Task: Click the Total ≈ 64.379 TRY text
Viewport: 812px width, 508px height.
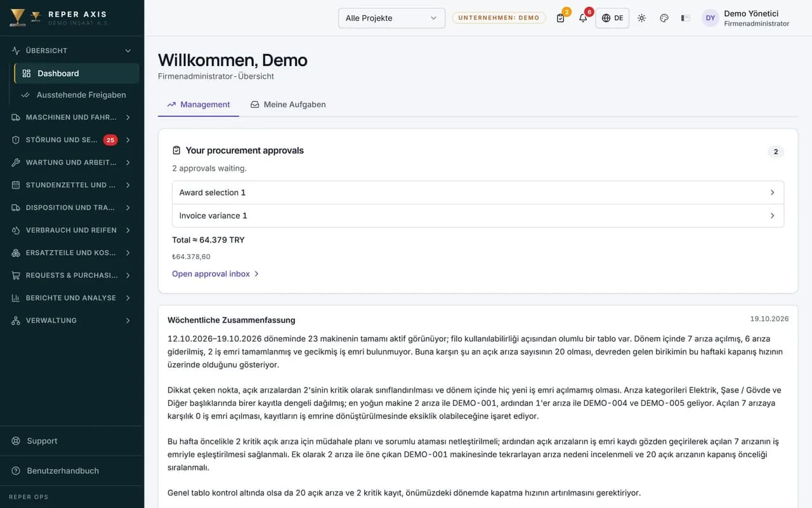Action: (x=208, y=240)
